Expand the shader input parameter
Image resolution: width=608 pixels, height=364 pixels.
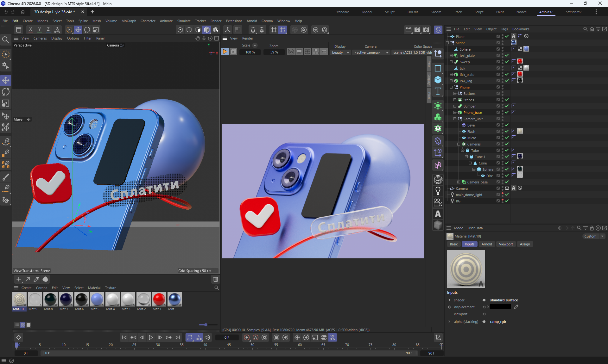[449, 300]
